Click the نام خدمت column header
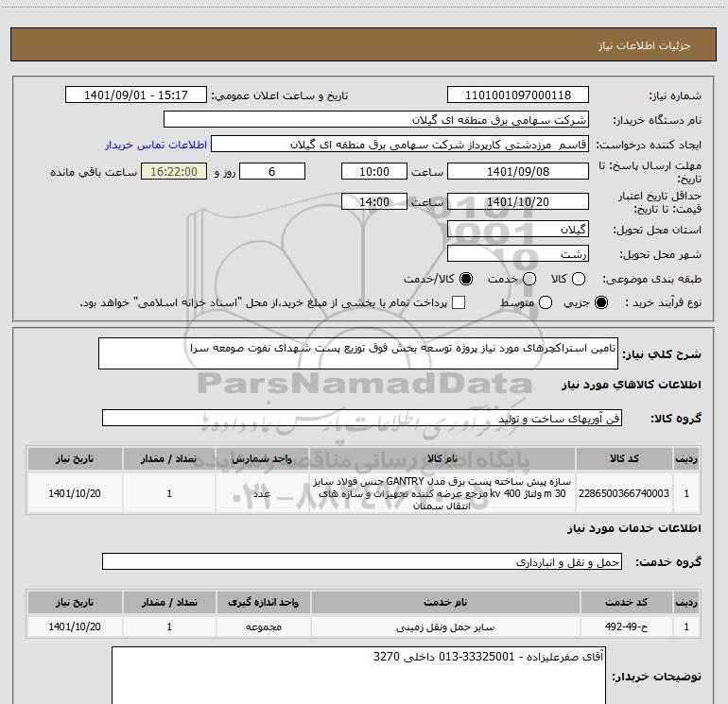728x704 pixels. [444, 602]
